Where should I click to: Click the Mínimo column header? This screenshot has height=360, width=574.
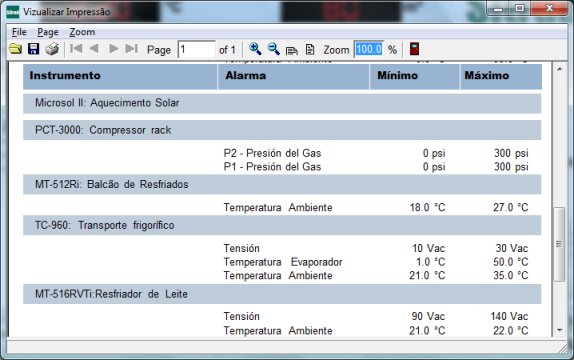[415, 76]
